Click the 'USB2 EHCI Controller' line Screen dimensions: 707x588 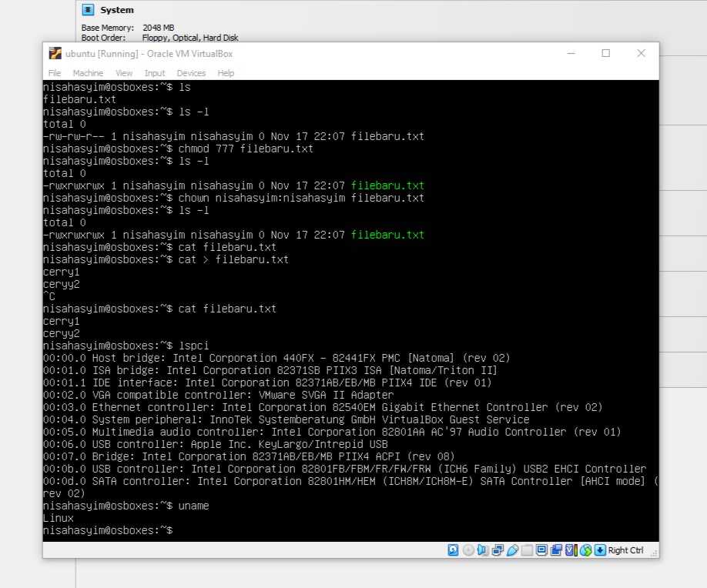[x=344, y=469]
